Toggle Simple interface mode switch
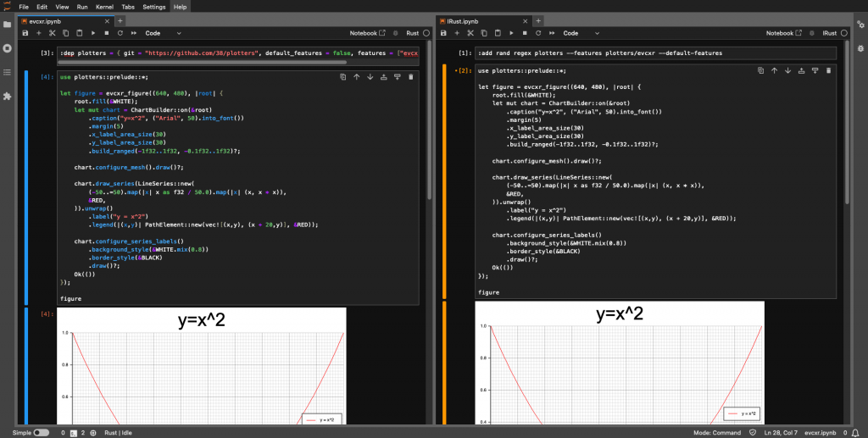Image resolution: width=868 pixels, height=438 pixels. (41, 432)
